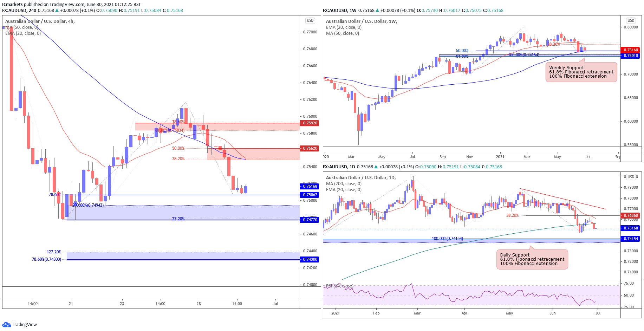Click the 0.80000 level on weekly price scale

631,27
